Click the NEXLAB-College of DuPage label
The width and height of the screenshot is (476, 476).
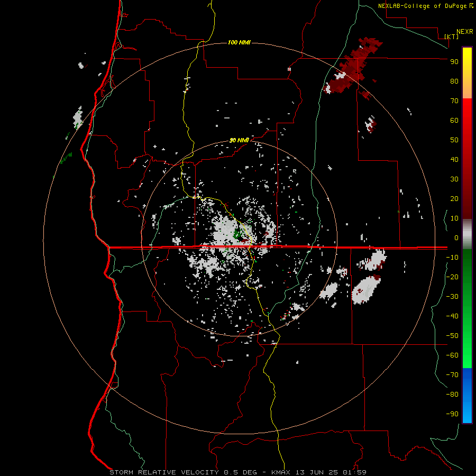[423, 6]
